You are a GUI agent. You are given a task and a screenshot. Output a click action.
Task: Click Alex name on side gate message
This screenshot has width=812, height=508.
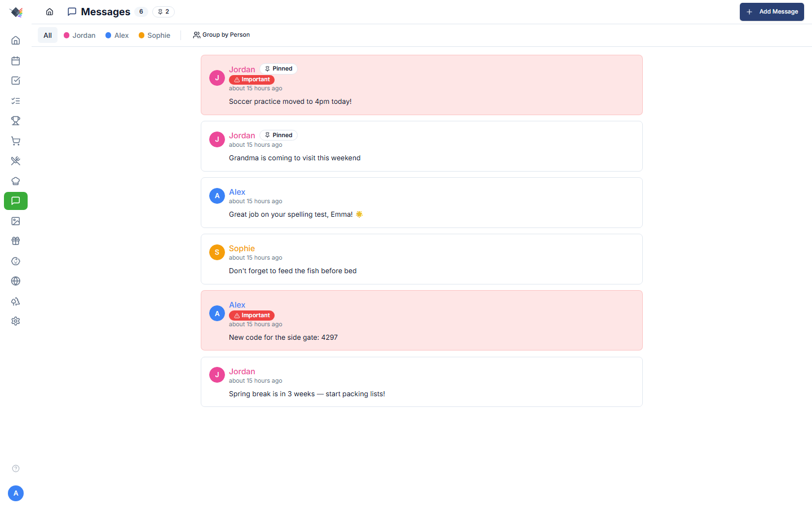237,305
